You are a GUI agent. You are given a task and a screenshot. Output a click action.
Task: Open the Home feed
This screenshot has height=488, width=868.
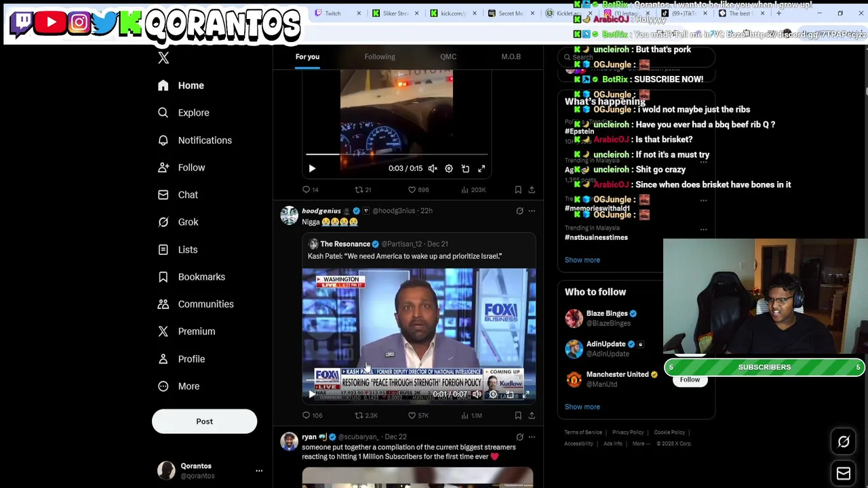181,85
